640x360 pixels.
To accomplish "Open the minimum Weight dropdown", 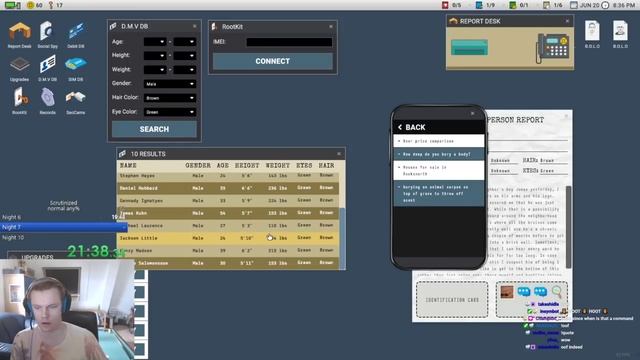I will coord(155,70).
